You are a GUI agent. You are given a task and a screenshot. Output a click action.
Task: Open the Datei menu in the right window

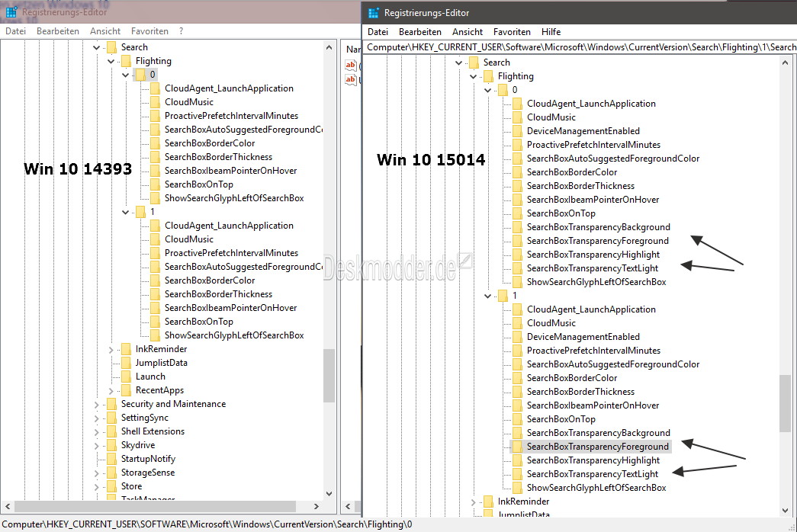(378, 31)
